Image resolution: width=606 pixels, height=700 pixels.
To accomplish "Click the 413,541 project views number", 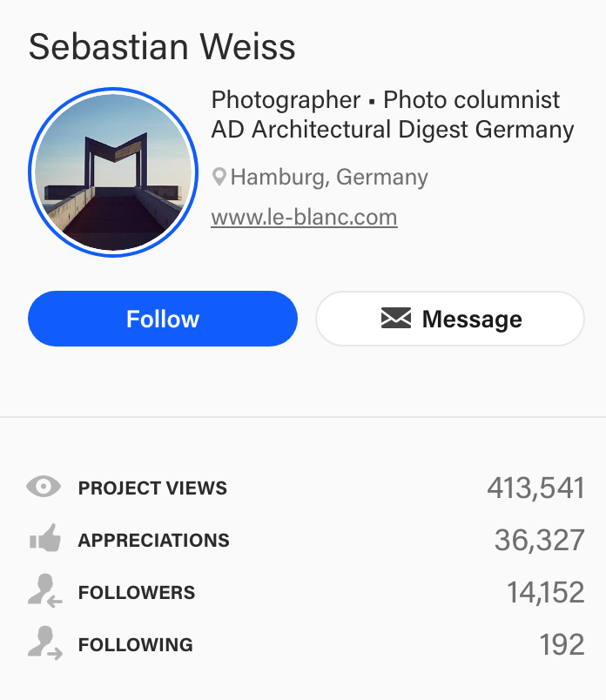I will click(535, 488).
